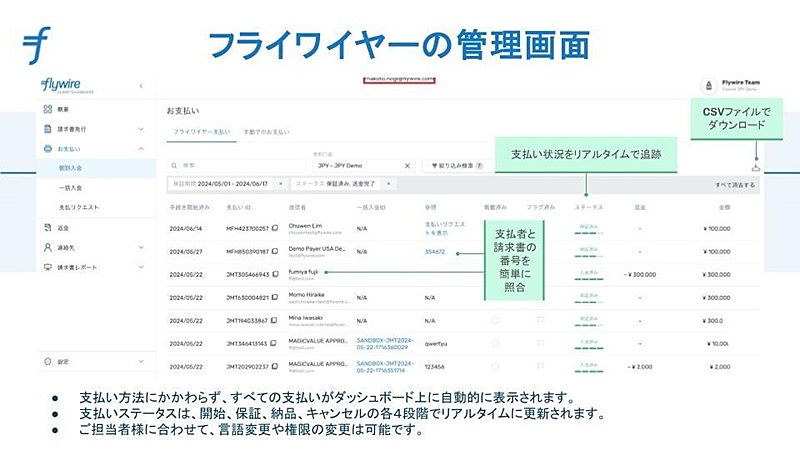
Task: Click the 請求書レポート monitor icon
Action: [48, 267]
